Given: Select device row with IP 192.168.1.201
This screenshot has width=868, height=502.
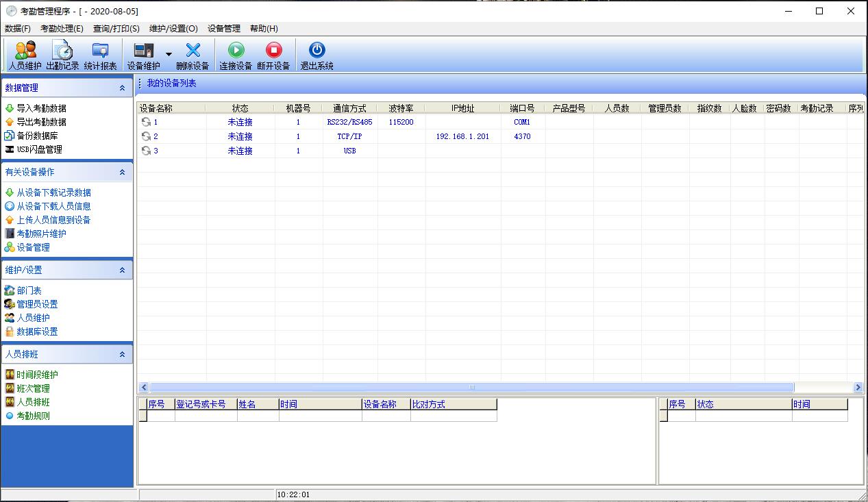Looking at the screenshot, I should [x=462, y=136].
